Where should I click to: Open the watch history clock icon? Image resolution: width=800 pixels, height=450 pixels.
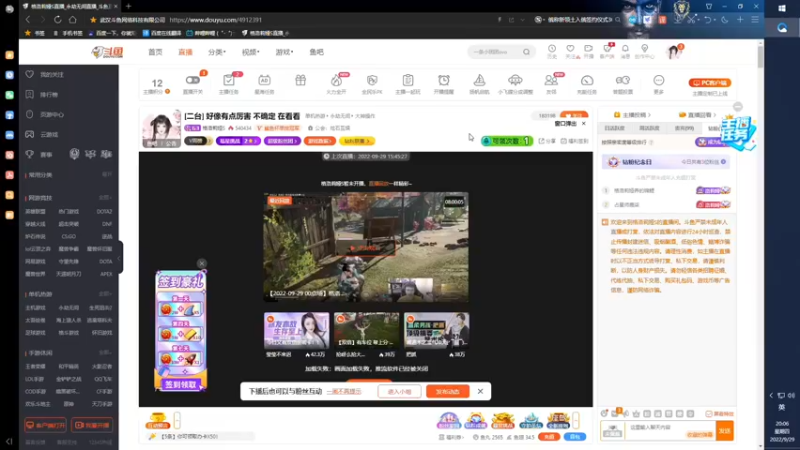coord(552,49)
